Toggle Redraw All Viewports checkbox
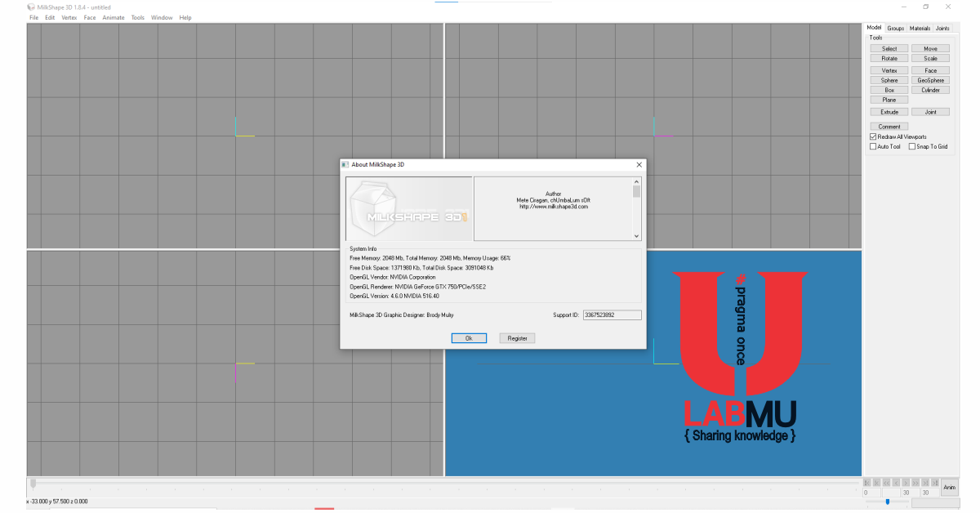980x513 pixels. click(873, 137)
